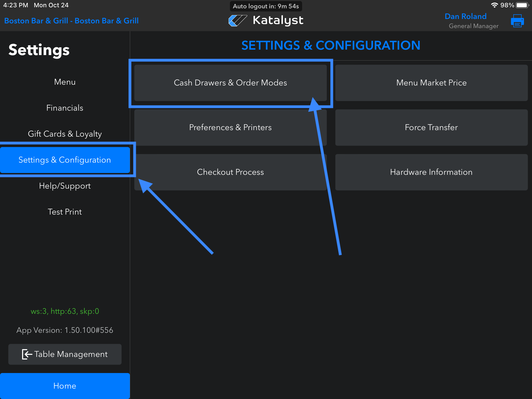Select Settings & Configuration sidebar item

65,160
